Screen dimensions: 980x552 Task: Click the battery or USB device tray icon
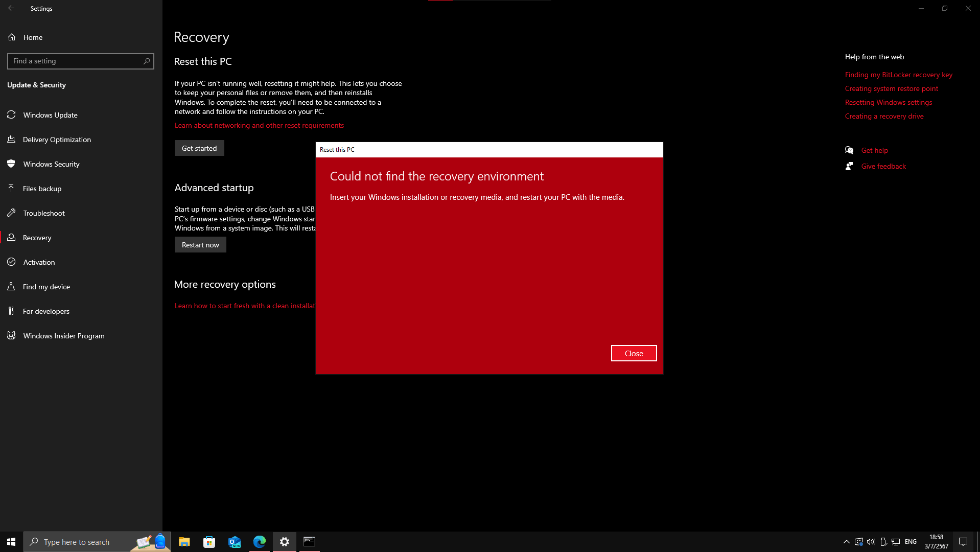tap(883, 542)
